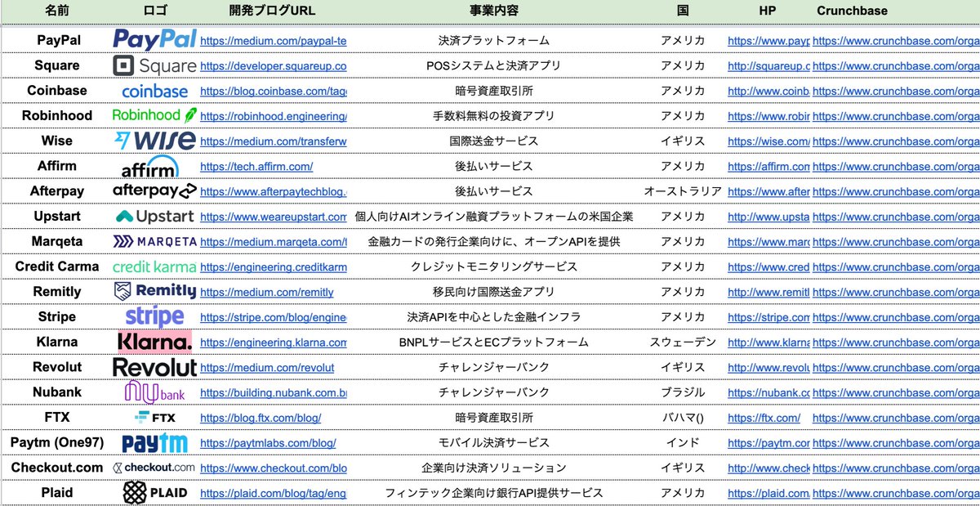Click the インド country cell

683,443
